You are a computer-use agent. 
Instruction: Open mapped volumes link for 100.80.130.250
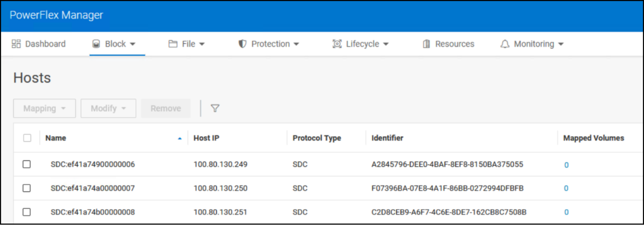tap(566, 188)
